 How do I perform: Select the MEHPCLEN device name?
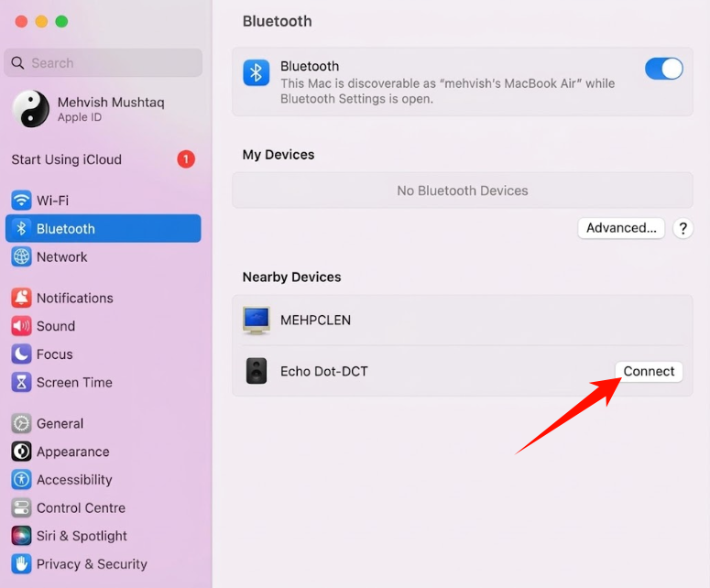[x=315, y=320]
